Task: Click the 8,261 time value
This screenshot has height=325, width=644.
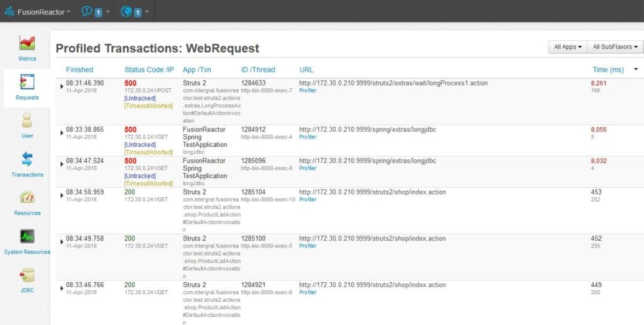Action: tap(599, 83)
